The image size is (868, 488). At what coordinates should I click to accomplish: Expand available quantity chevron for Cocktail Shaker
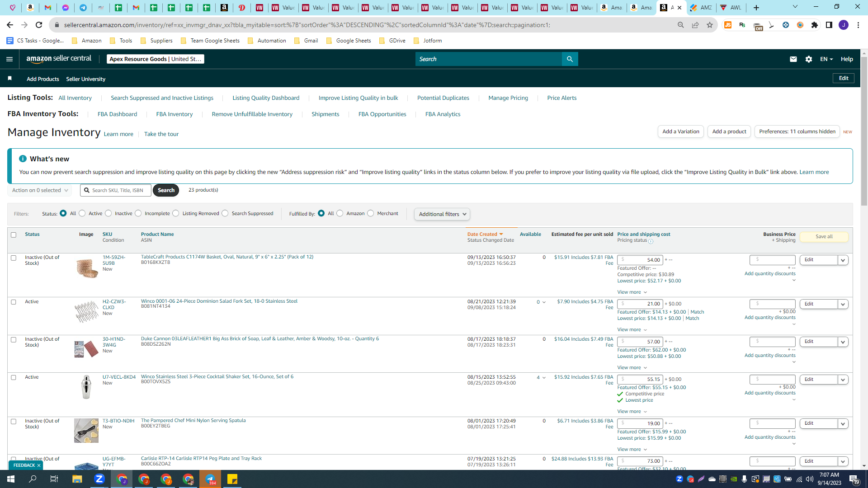(544, 378)
